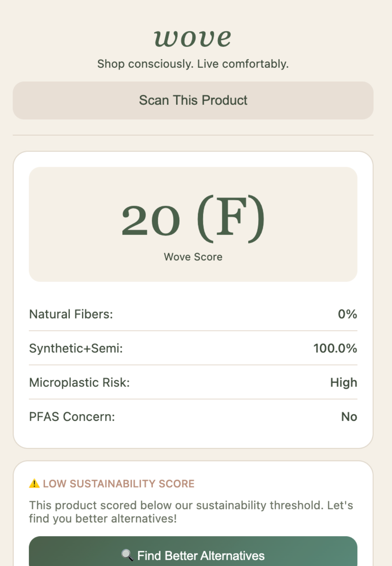Screen dimensions: 392x566
Task: Click the divider below the Scan button
Action: click(193, 135)
